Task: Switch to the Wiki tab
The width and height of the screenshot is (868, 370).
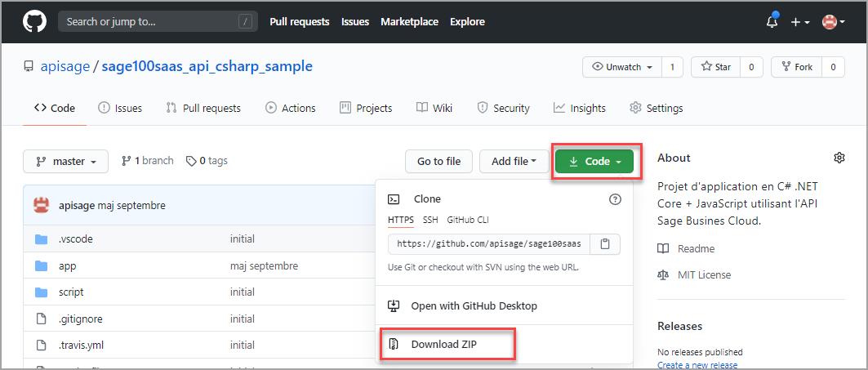Action: 434,108
